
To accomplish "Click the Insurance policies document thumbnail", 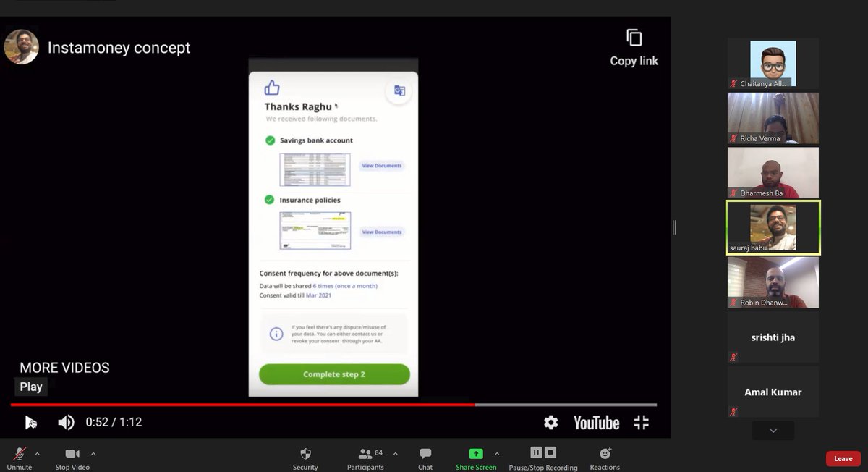I will click(315, 230).
